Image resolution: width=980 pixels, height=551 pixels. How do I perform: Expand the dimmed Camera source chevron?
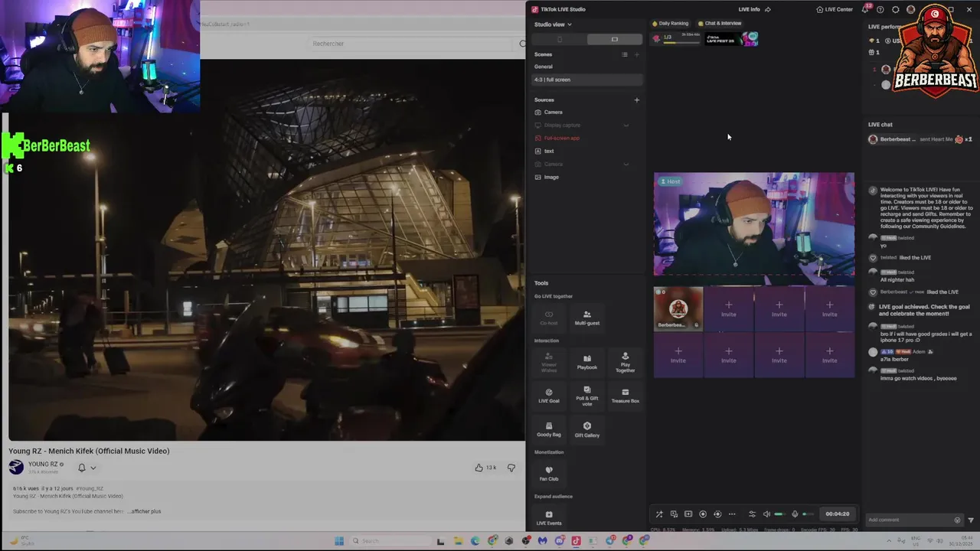point(626,164)
